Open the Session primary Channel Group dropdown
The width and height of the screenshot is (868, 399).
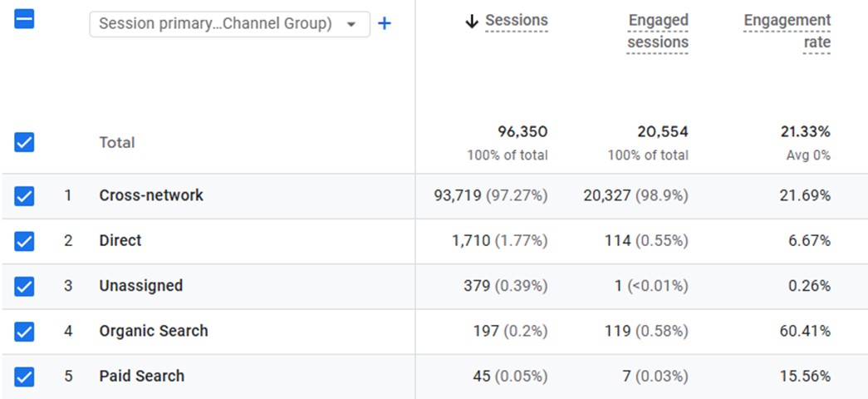point(216,24)
